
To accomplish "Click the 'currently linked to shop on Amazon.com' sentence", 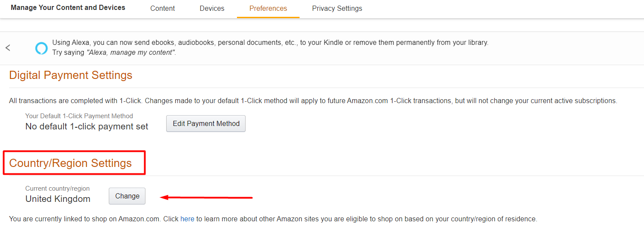I will (x=273, y=219).
